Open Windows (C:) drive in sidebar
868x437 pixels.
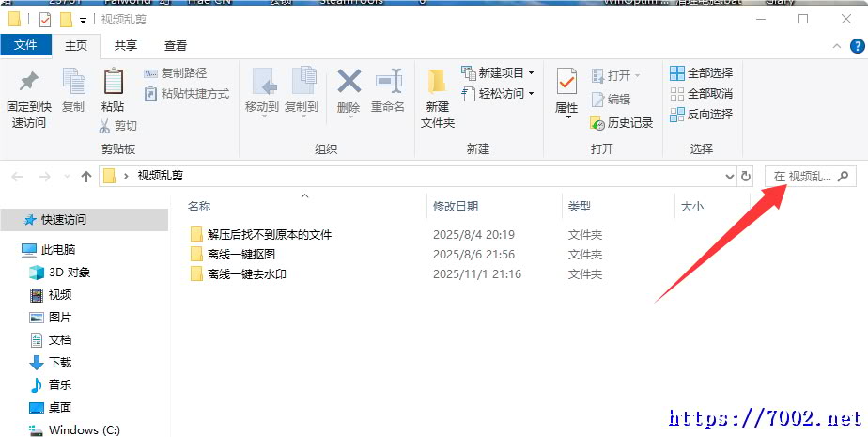pyautogui.click(x=85, y=429)
